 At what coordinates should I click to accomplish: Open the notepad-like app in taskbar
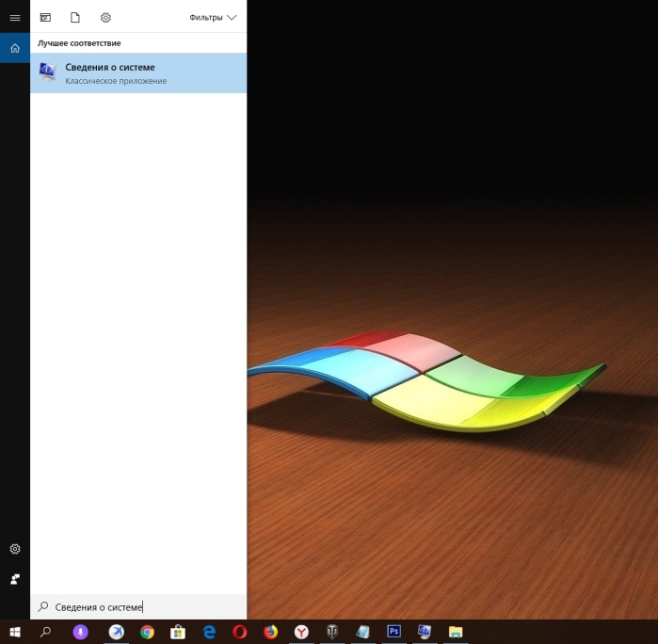363,632
